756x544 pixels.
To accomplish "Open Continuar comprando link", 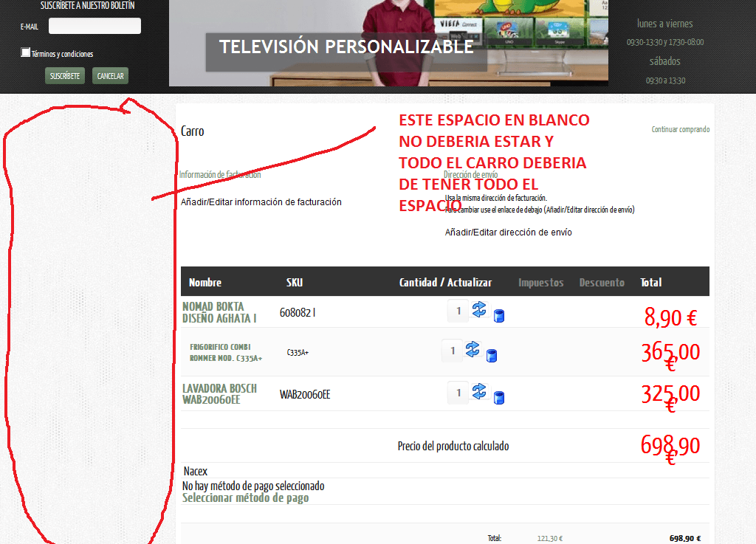I will coord(680,129).
